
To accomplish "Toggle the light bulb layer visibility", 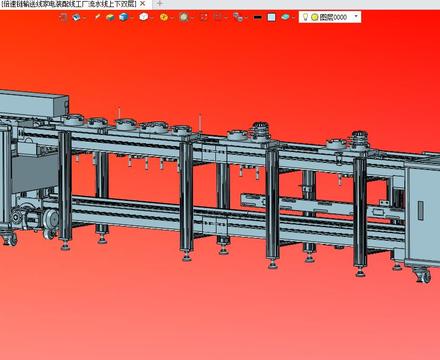I will (305, 17).
